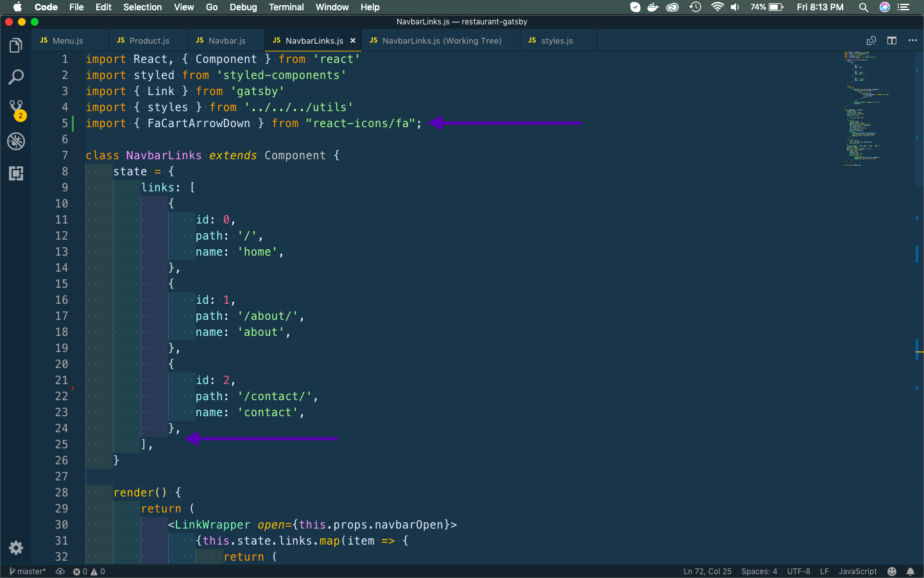Switch to the Product.js tab
Viewport: 924px width, 578px height.
(x=148, y=40)
